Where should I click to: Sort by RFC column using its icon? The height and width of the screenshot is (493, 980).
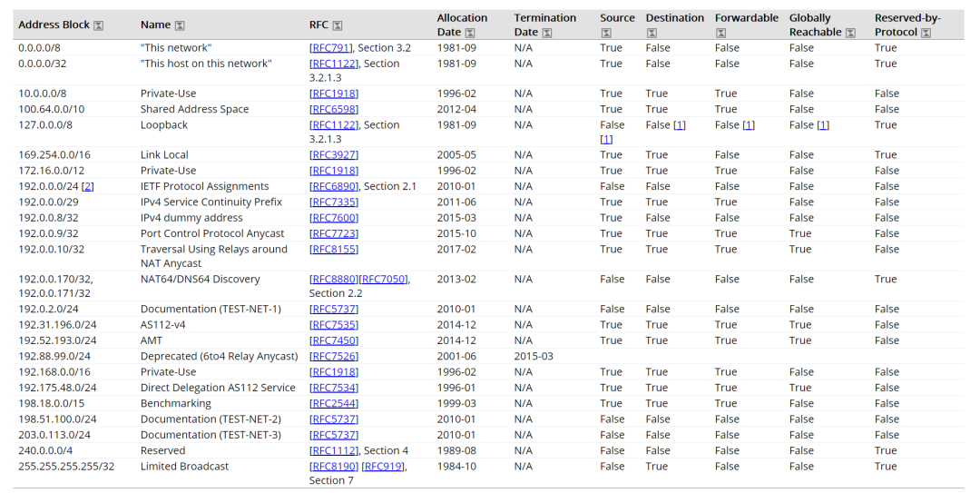point(338,25)
